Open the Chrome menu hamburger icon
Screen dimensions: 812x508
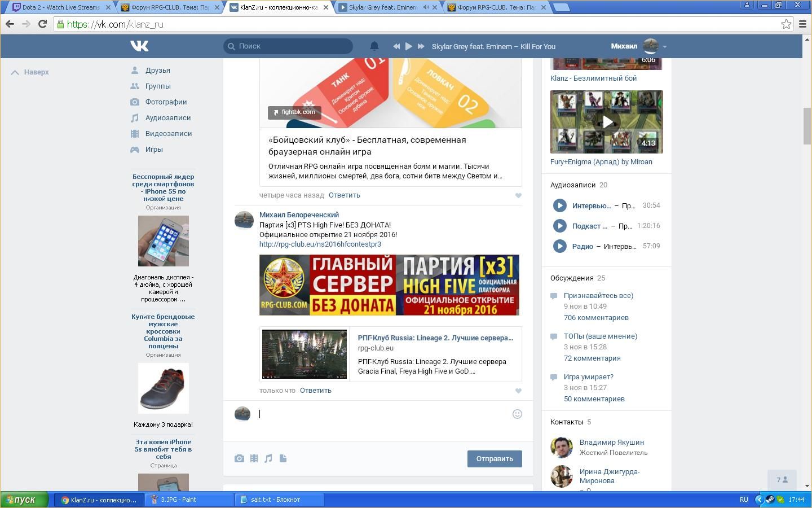click(803, 24)
